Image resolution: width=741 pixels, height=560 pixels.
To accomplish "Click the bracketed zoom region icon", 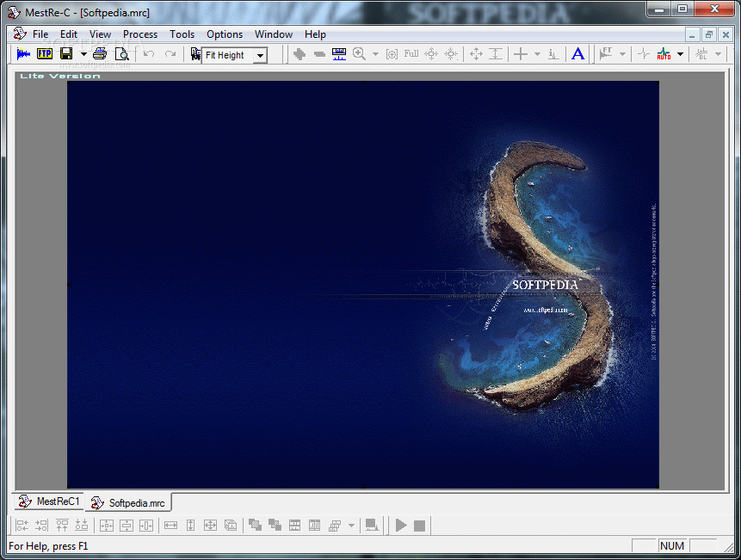I will coord(392,54).
